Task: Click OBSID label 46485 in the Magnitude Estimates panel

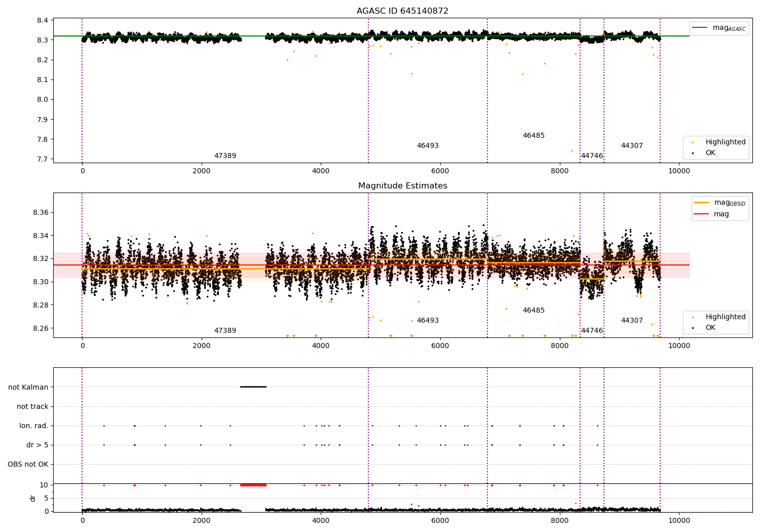Action: 534,310
